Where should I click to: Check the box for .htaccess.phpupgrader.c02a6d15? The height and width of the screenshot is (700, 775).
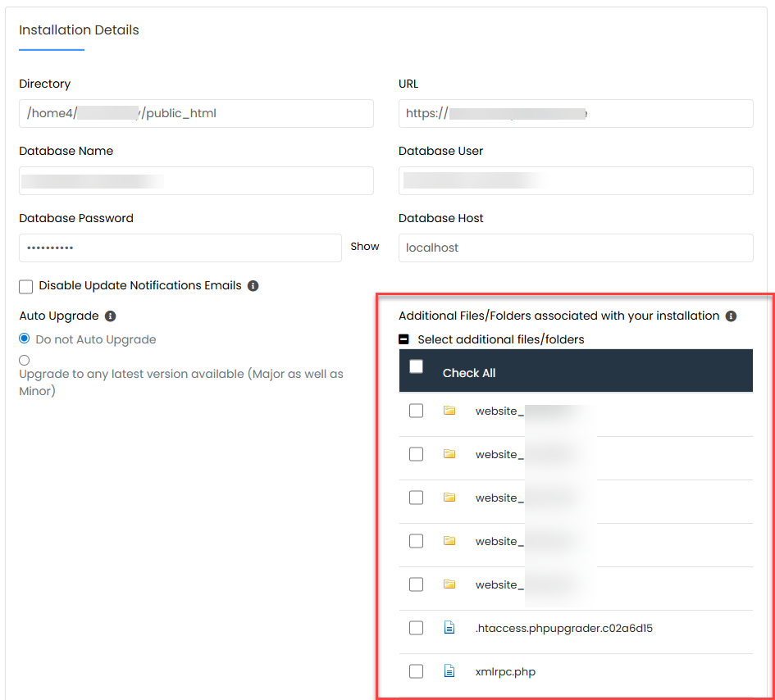click(416, 627)
